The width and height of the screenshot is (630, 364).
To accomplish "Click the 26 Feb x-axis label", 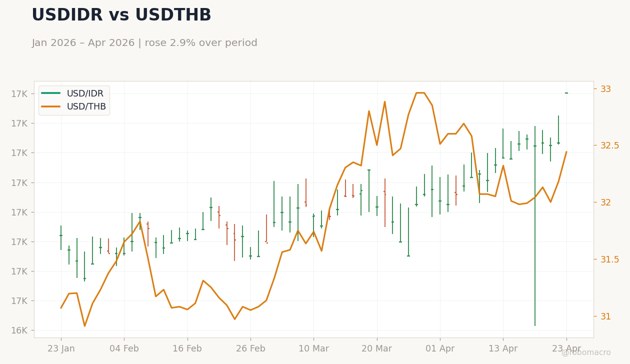I will point(250,349).
